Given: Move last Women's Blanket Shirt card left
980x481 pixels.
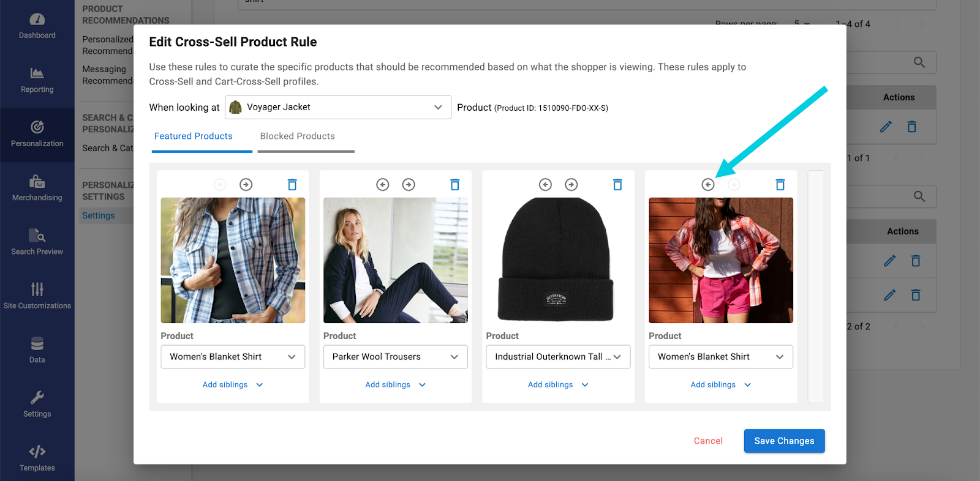Looking at the screenshot, I should [x=708, y=184].
